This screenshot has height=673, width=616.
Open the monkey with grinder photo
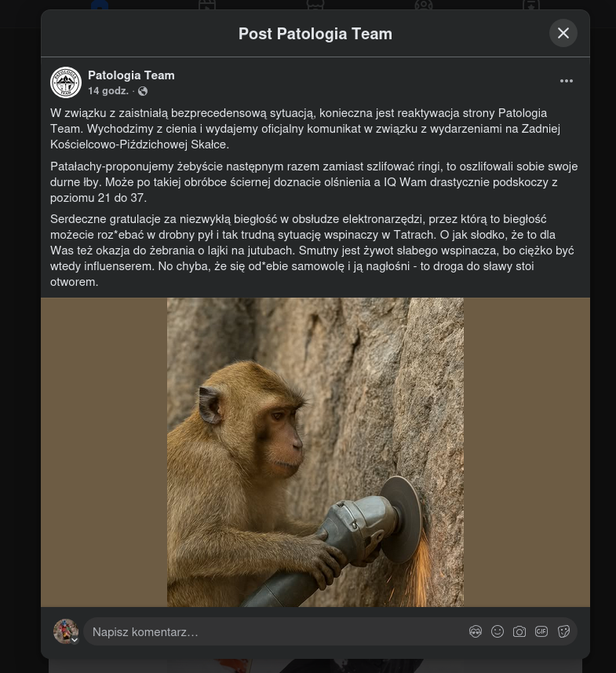(315, 452)
